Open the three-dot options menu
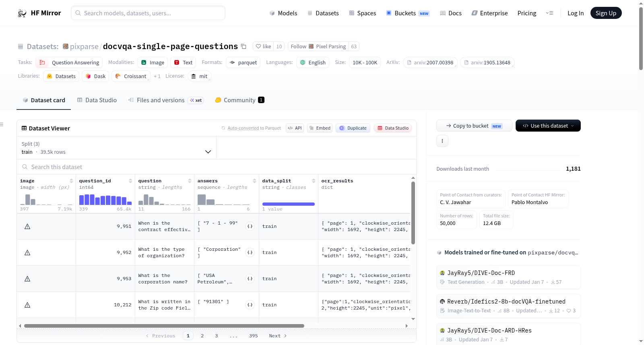This screenshot has width=644, height=345. [442, 141]
